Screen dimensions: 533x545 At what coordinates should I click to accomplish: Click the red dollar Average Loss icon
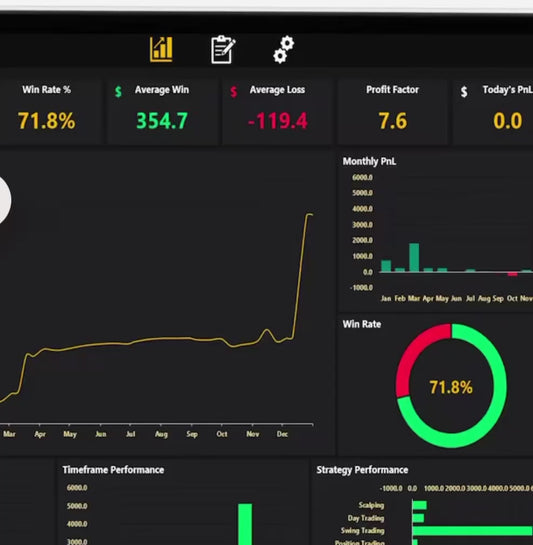(234, 91)
